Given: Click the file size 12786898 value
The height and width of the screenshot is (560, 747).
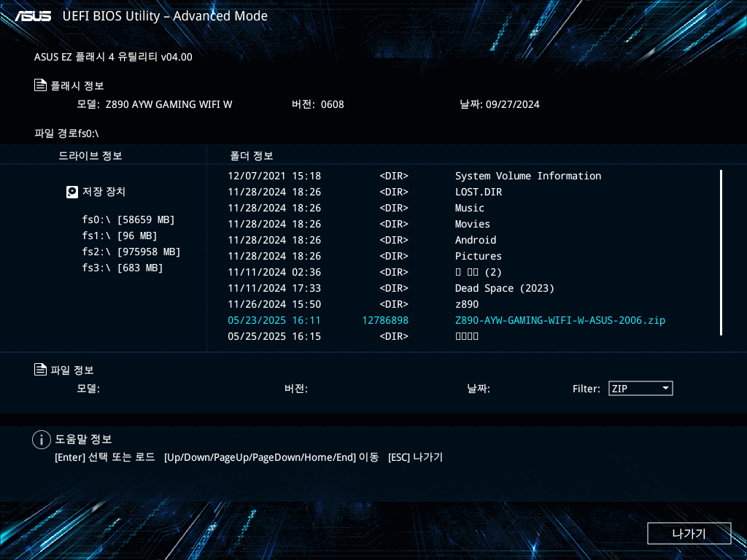Looking at the screenshot, I should 385,321.
